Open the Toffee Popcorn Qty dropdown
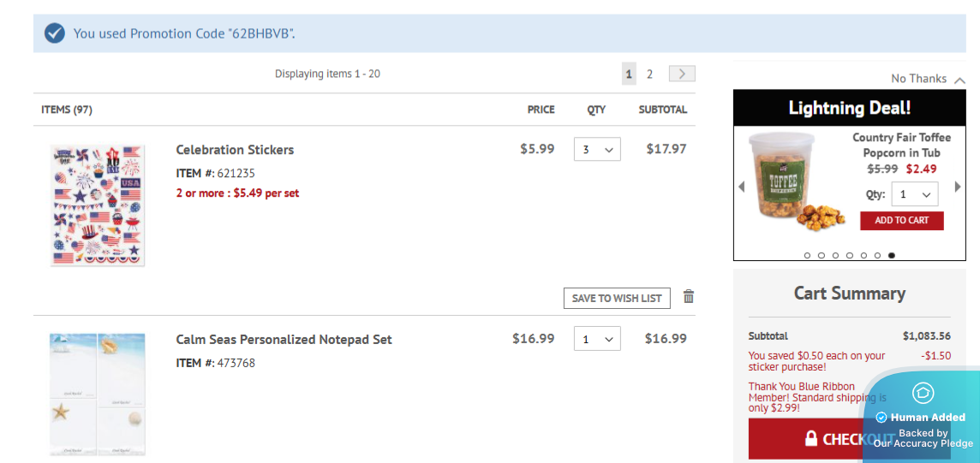The width and height of the screenshot is (980, 463). click(915, 195)
